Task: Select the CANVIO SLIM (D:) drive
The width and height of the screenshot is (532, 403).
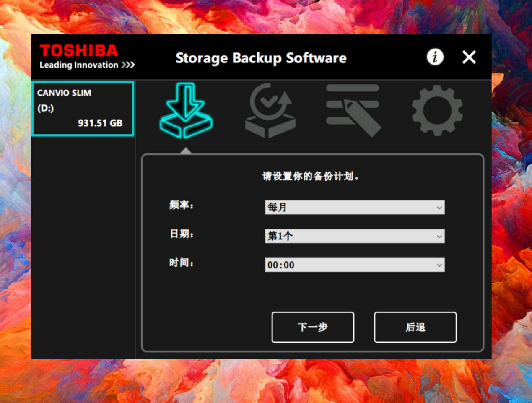Action: [83, 109]
